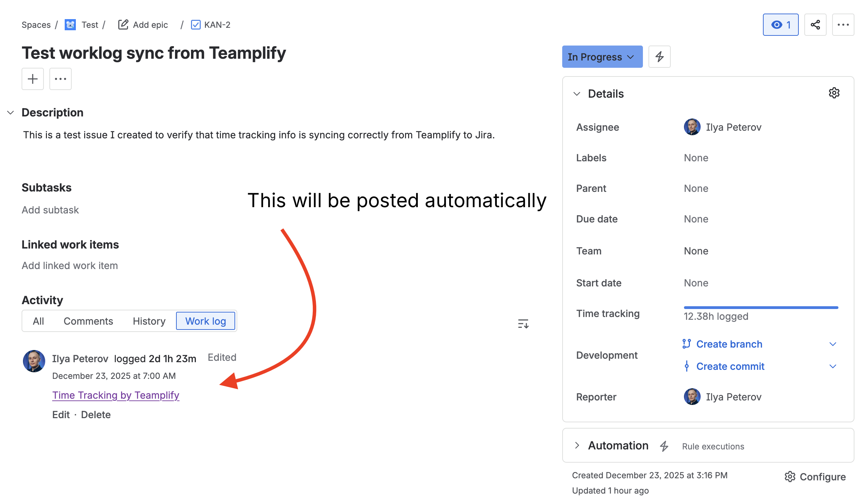Screen dimensions: 860x504
Task: Open the more actions ellipsis menu at top right
Action: tap(843, 25)
